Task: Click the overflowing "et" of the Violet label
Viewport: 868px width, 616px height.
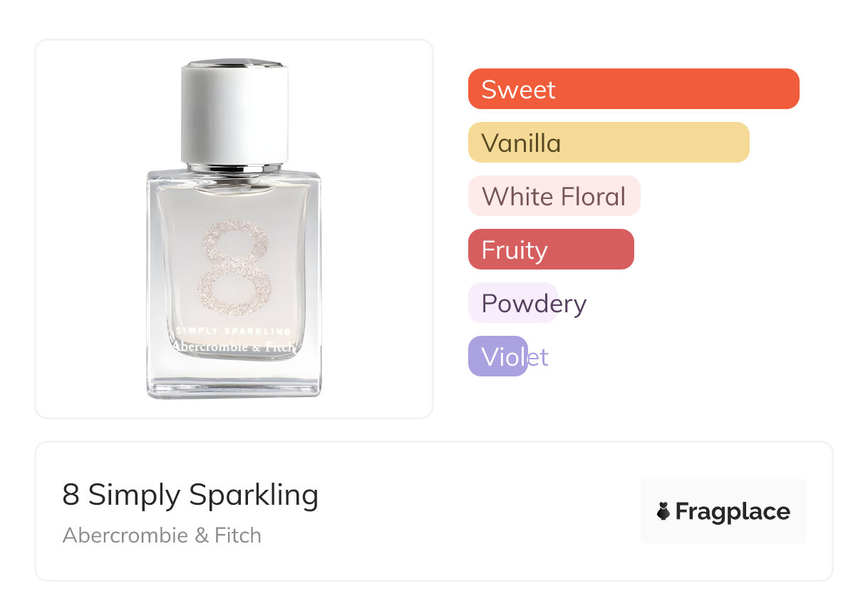Action: coord(538,356)
